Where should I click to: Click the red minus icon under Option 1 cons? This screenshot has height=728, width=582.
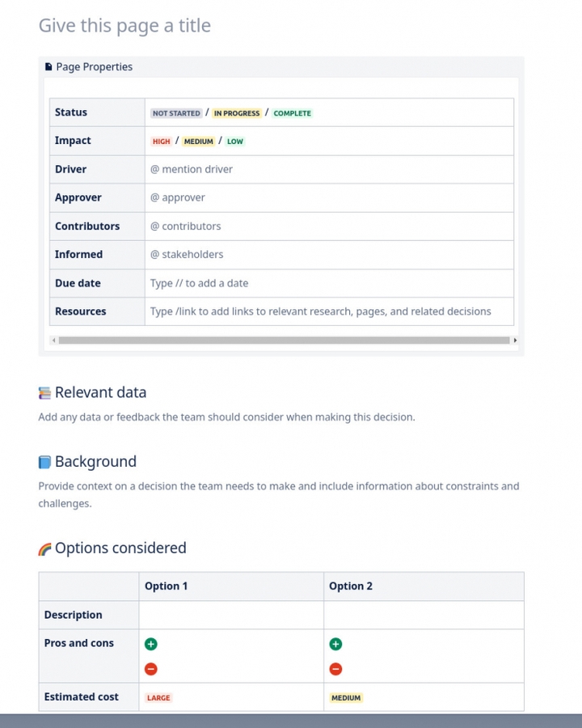(x=150, y=669)
